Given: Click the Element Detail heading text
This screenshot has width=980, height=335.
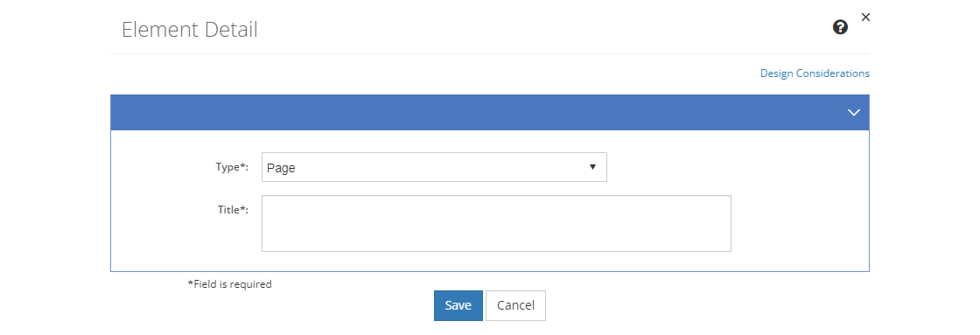Looking at the screenshot, I should (x=189, y=30).
